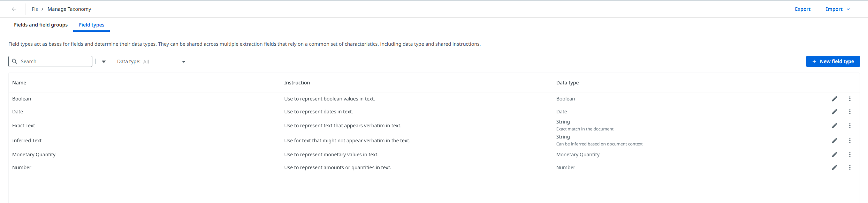The height and width of the screenshot is (203, 868).
Task: Click the Export button
Action: pyautogui.click(x=802, y=9)
